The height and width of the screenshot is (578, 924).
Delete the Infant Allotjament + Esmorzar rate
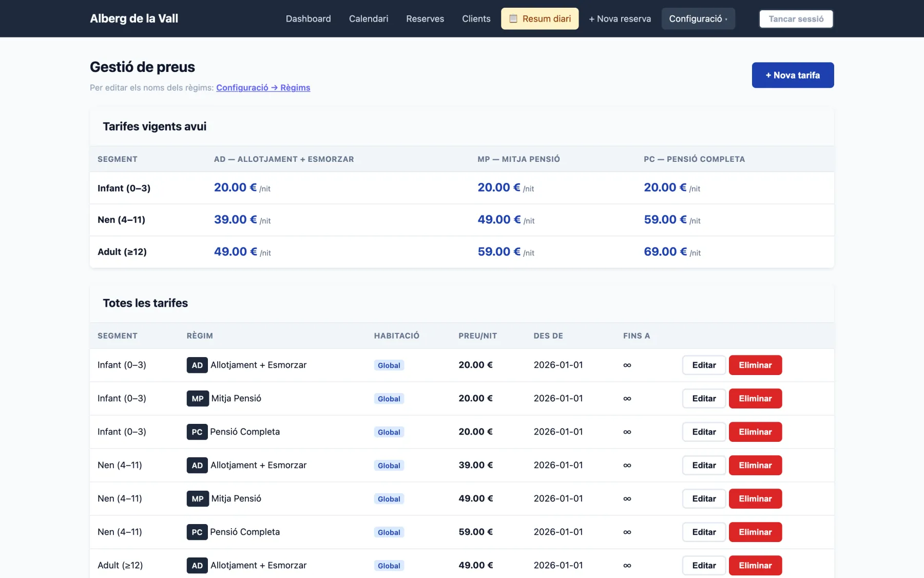(x=755, y=365)
